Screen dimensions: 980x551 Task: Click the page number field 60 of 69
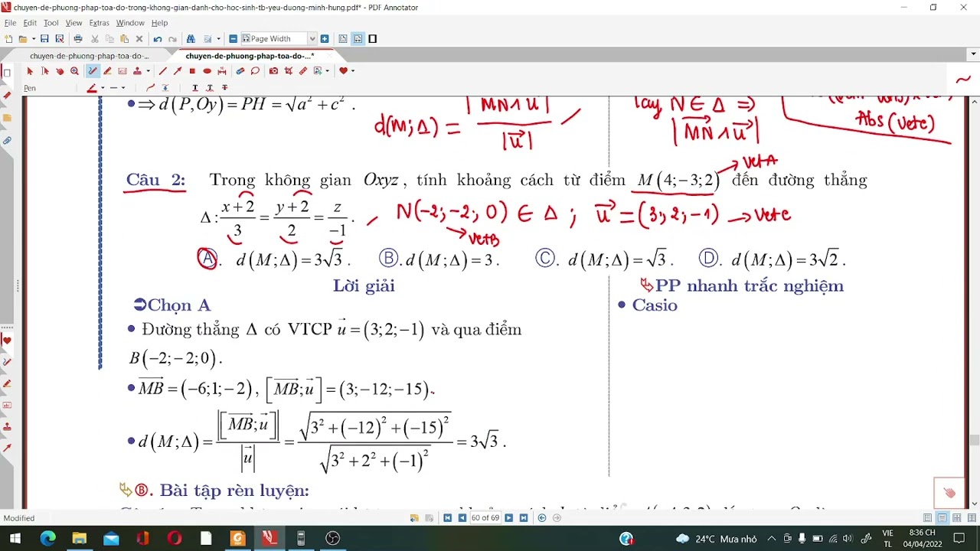click(485, 518)
